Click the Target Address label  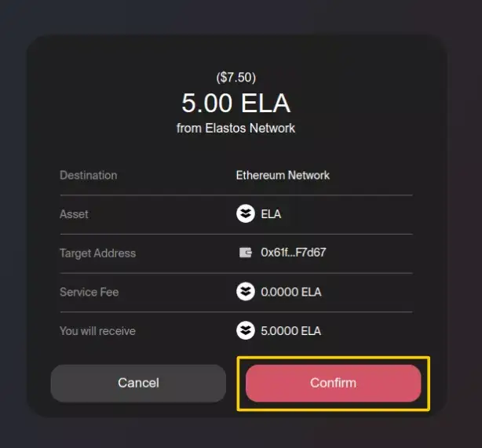click(x=97, y=253)
